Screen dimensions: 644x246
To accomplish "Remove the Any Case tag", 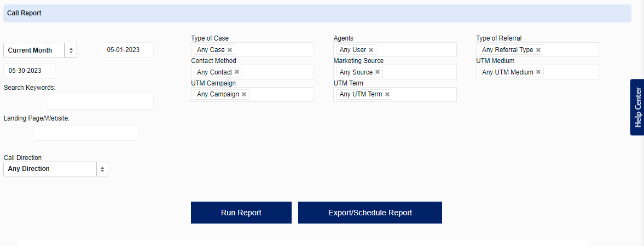I will [x=230, y=50].
